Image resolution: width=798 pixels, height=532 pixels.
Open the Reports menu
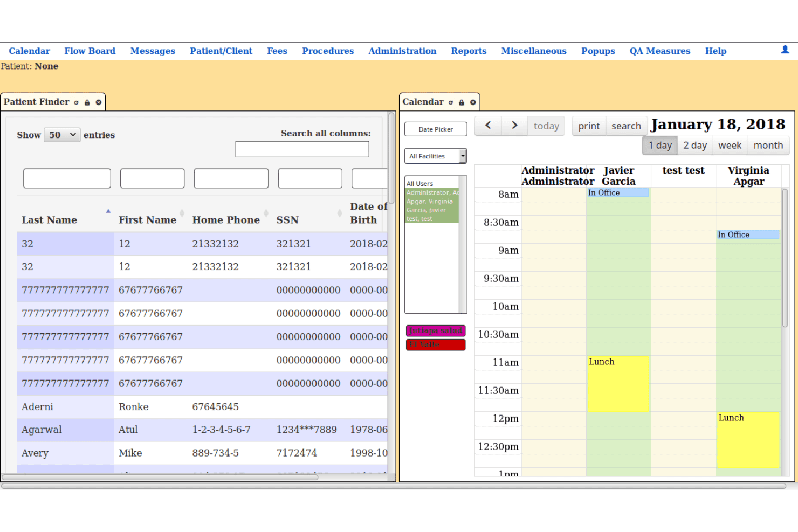(469, 51)
